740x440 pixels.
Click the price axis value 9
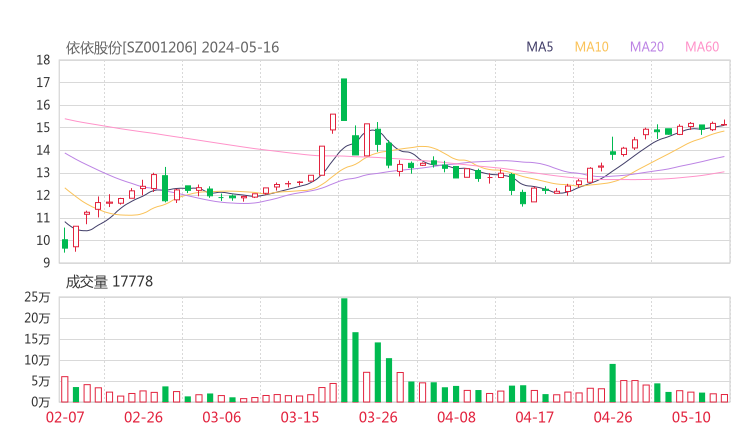pos(46,263)
